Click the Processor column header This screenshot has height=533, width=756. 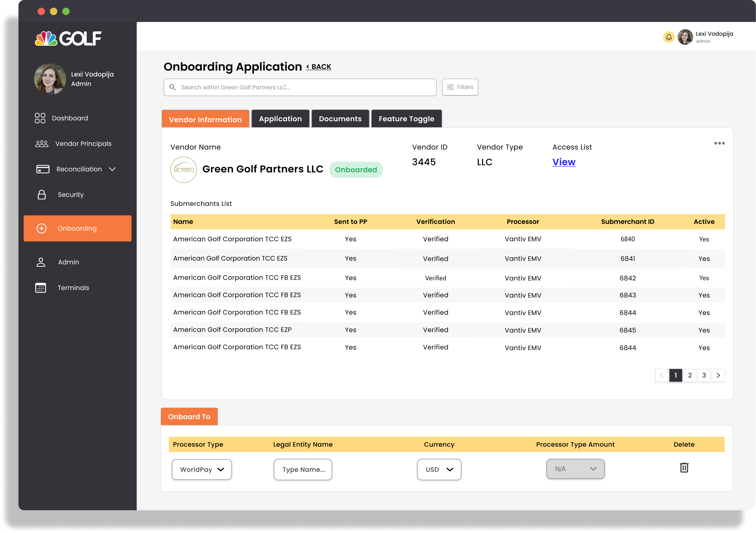[x=523, y=222]
